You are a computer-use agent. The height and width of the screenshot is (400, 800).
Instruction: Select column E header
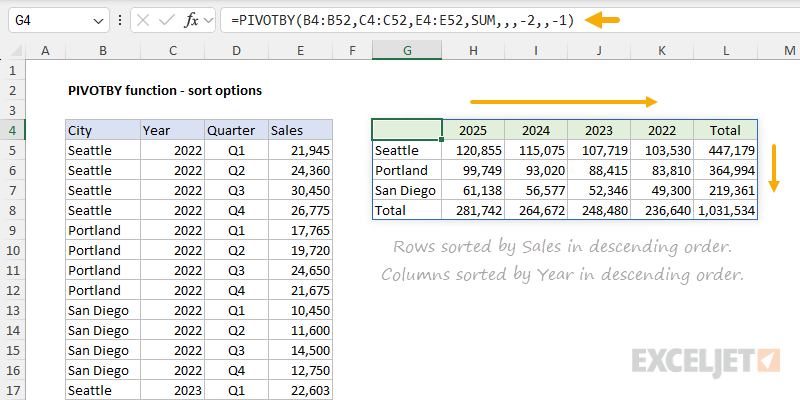click(301, 51)
